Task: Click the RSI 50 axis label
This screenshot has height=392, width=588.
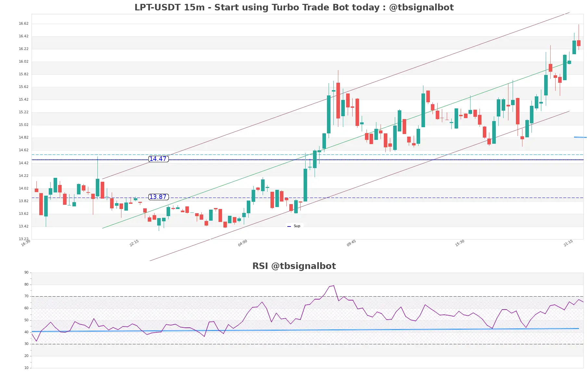Action: [x=26, y=320]
